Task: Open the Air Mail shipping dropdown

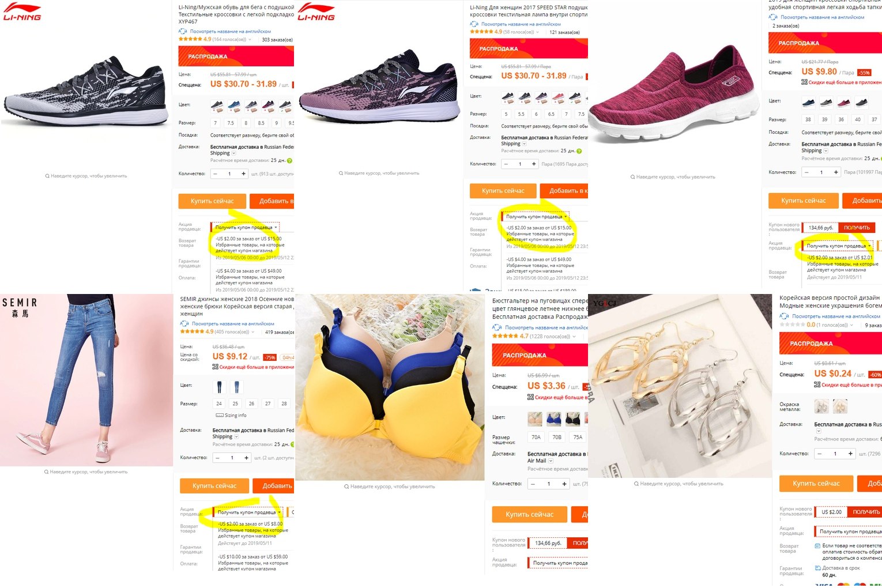Action: [551, 461]
